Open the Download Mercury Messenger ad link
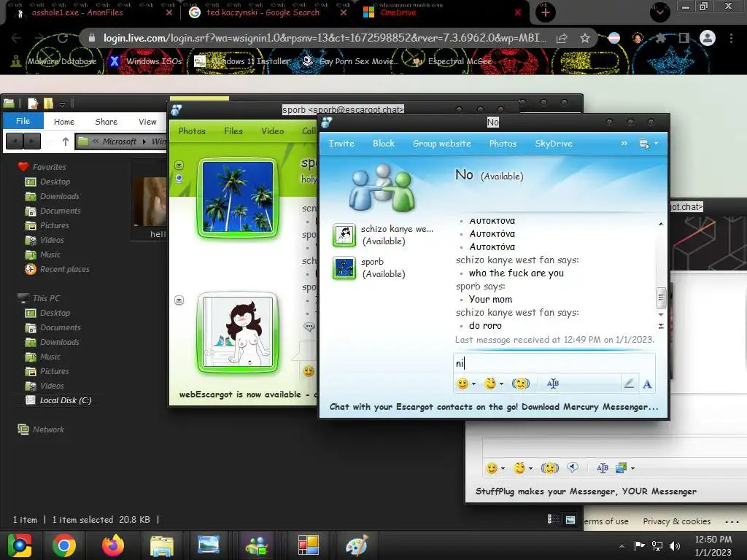The width and height of the screenshot is (747, 560). pos(494,407)
